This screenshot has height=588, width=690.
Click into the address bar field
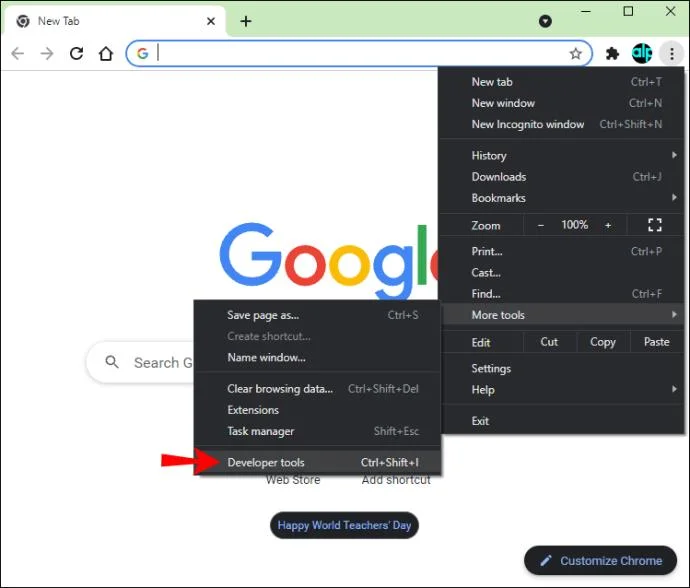click(359, 54)
